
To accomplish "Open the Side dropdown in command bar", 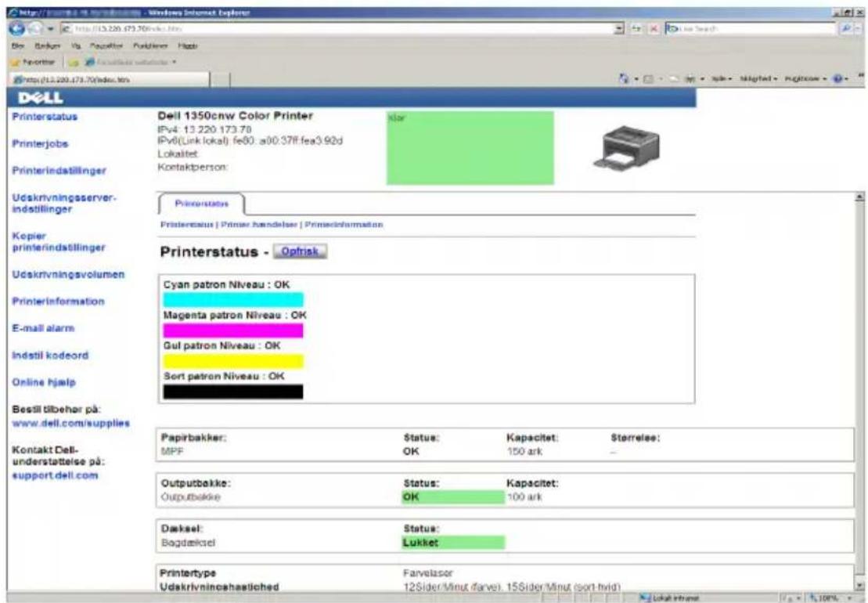I will click(x=722, y=79).
